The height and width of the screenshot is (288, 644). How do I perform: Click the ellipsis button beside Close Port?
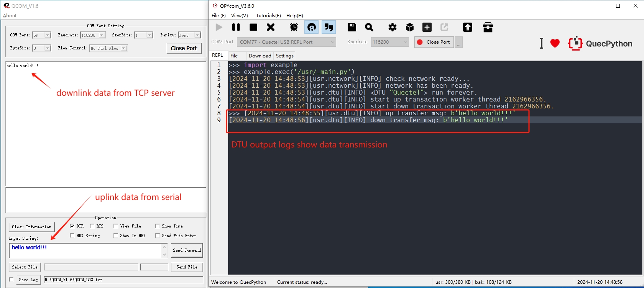point(458,42)
